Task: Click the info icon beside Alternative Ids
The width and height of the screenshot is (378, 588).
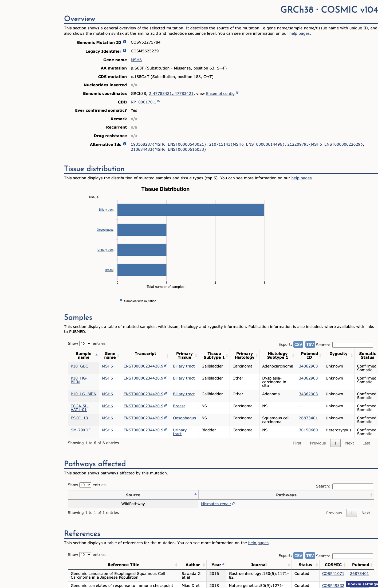Action: 125,144
